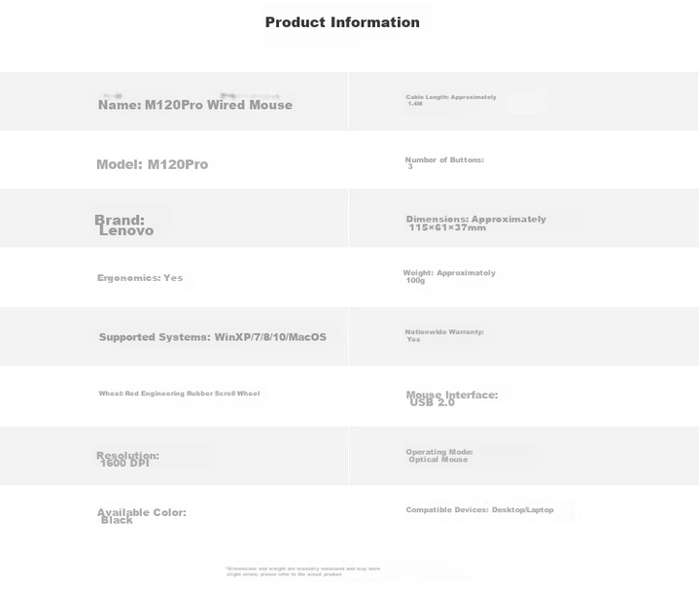Select the Cable Length Approximately 1.4M text

pos(451,100)
